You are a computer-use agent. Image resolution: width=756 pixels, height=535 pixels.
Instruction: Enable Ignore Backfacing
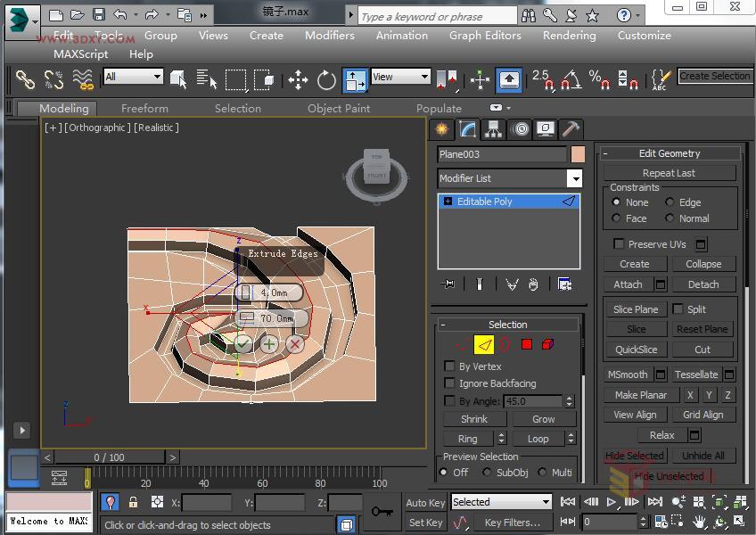[x=451, y=383]
